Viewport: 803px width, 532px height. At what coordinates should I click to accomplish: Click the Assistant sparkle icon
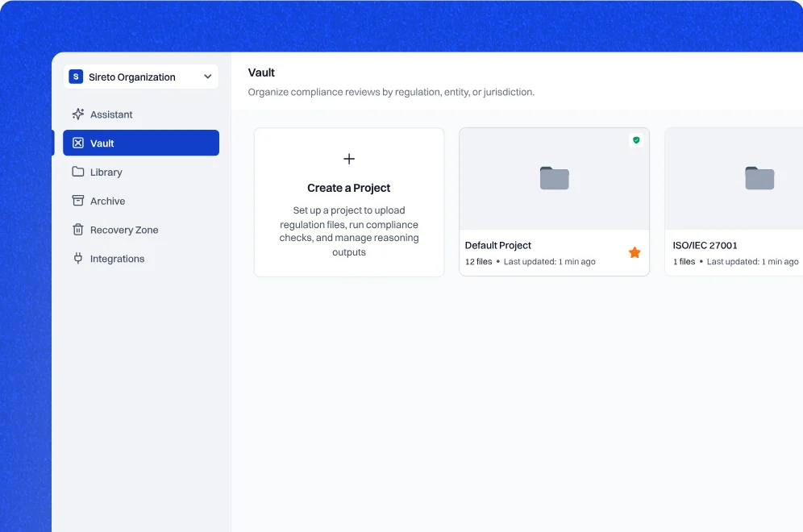(x=78, y=114)
